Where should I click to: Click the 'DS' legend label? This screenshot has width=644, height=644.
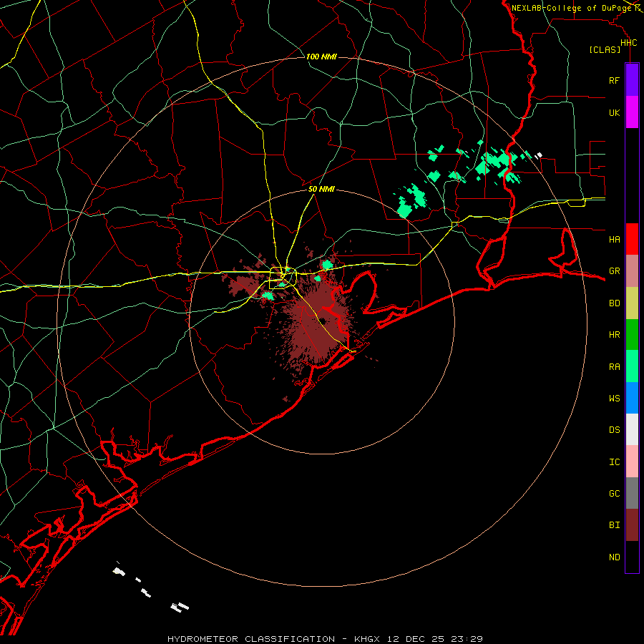pyautogui.click(x=614, y=430)
